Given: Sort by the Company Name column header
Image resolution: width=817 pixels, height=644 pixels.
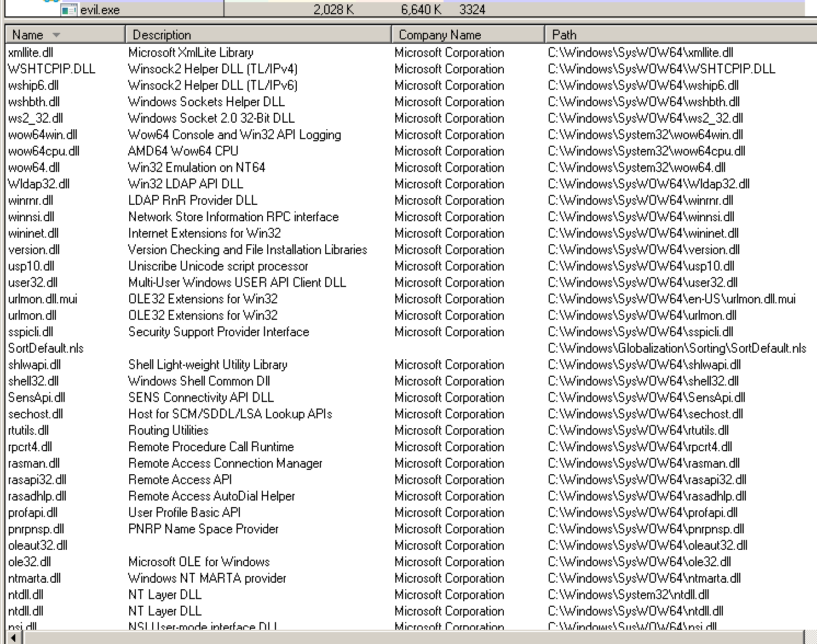Looking at the screenshot, I should click(x=468, y=34).
